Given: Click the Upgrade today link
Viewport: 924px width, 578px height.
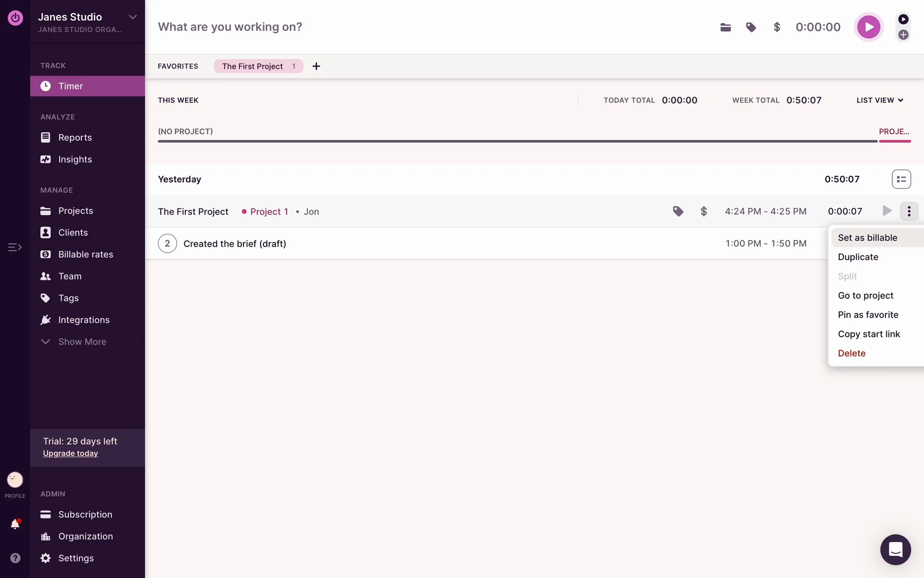Looking at the screenshot, I should point(70,453).
